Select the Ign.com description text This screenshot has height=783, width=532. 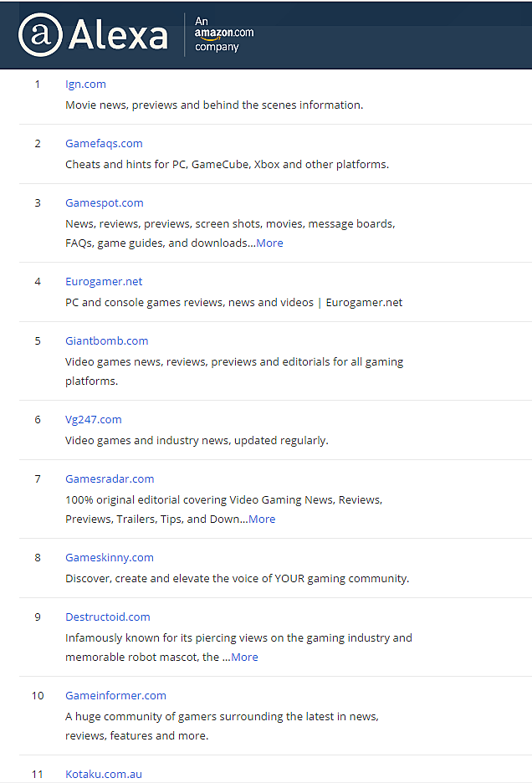(x=214, y=105)
